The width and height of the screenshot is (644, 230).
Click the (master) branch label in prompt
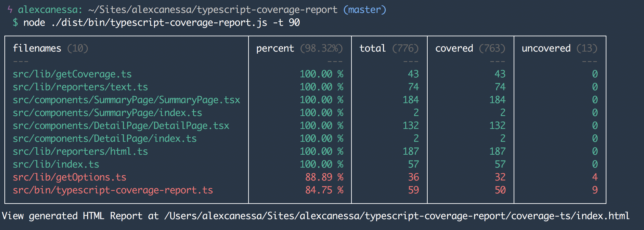[365, 10]
